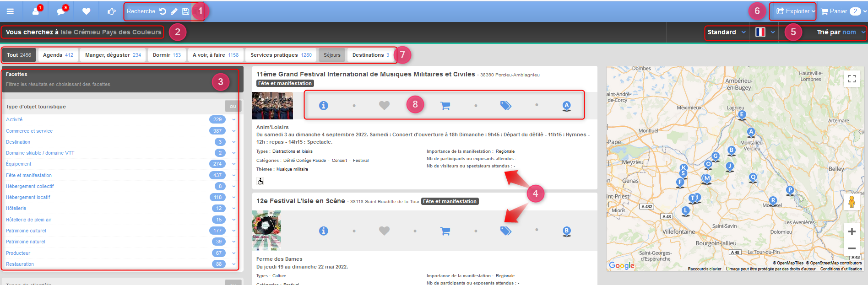Open chat messages icon with badge 9

click(x=61, y=11)
